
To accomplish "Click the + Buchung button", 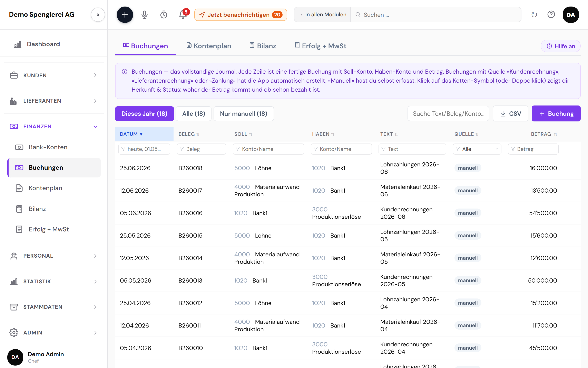I will click(556, 113).
